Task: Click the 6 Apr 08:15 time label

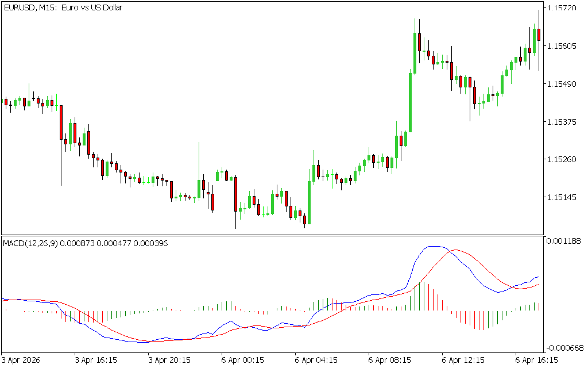Action: [x=389, y=360]
